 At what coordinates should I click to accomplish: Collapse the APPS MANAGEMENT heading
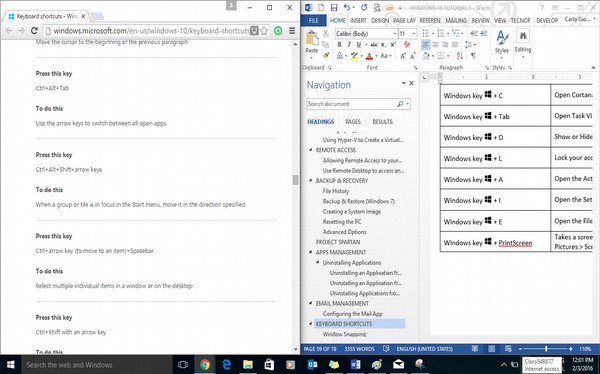pos(310,252)
